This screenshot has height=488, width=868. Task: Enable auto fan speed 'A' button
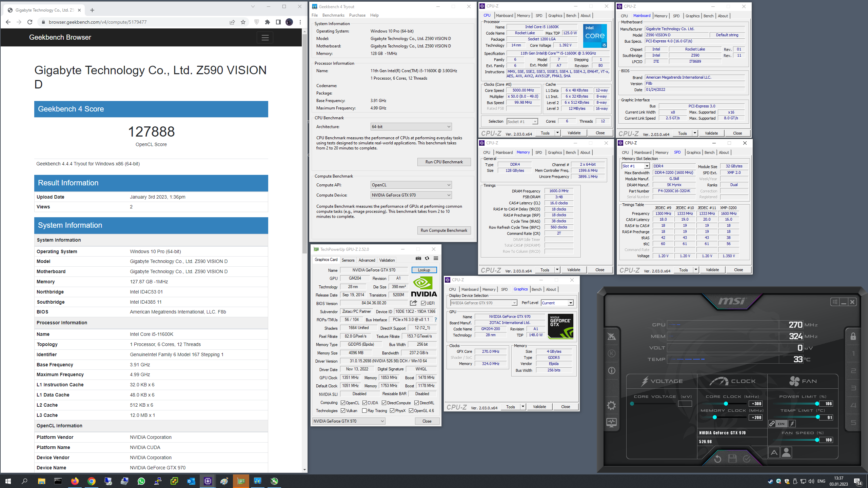pos(774,453)
